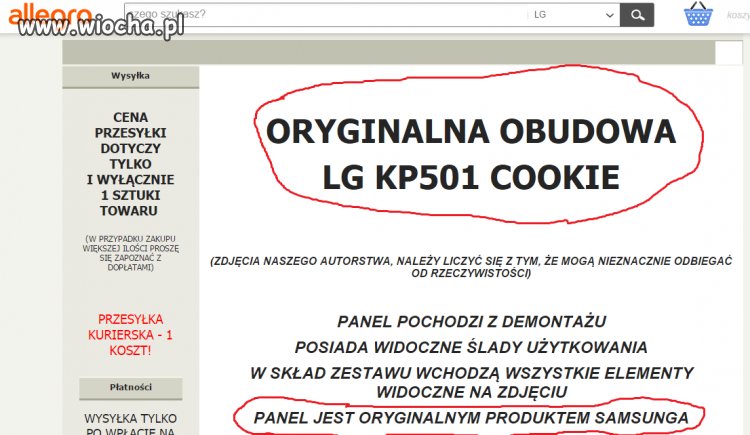Click 'PRZESYŁKA KURIERSKA - 1 KOSZT!' red text

(x=130, y=335)
